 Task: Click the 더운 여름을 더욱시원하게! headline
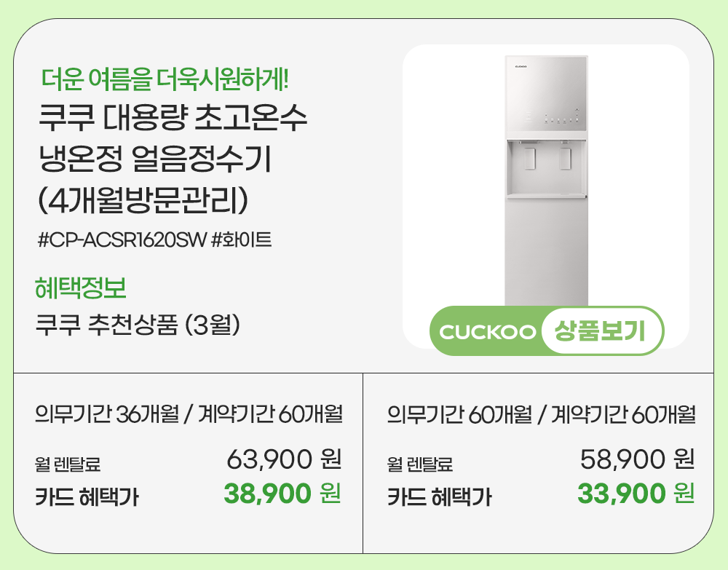click(165, 77)
